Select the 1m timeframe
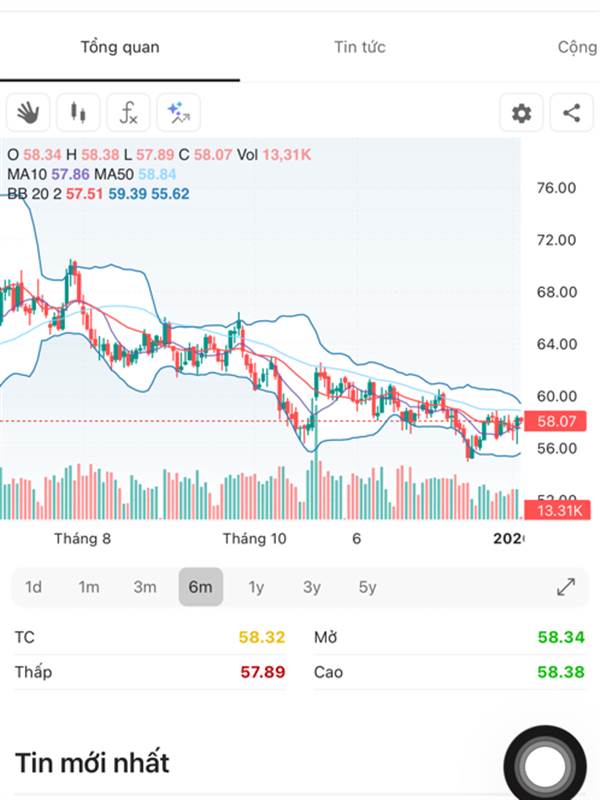This screenshot has width=600, height=800. click(x=89, y=587)
